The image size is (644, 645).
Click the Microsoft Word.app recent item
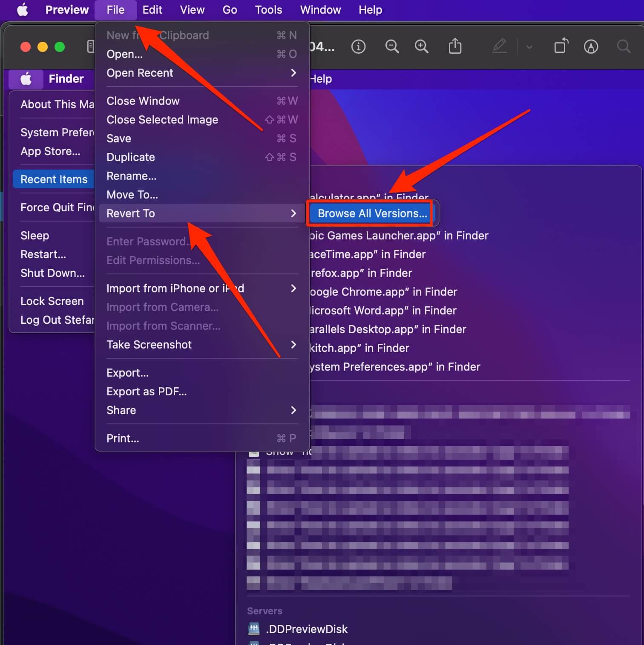(382, 311)
